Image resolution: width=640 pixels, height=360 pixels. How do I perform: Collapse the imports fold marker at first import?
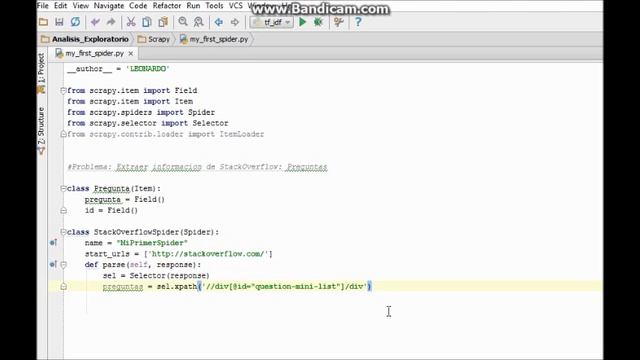(63, 91)
